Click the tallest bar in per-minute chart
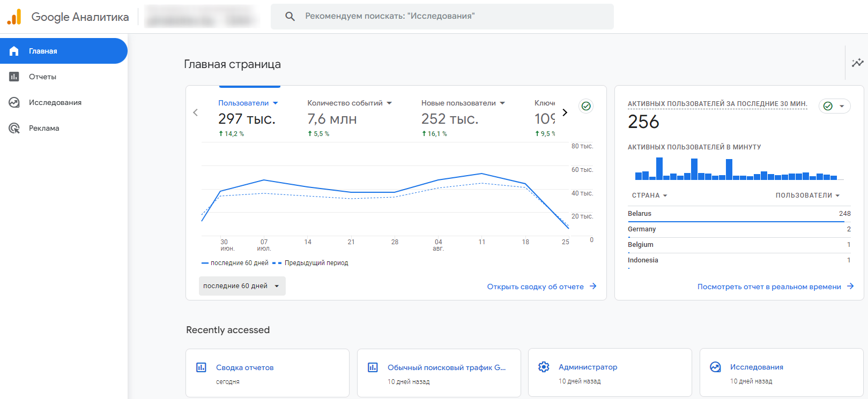868x399 pixels. tap(659, 168)
